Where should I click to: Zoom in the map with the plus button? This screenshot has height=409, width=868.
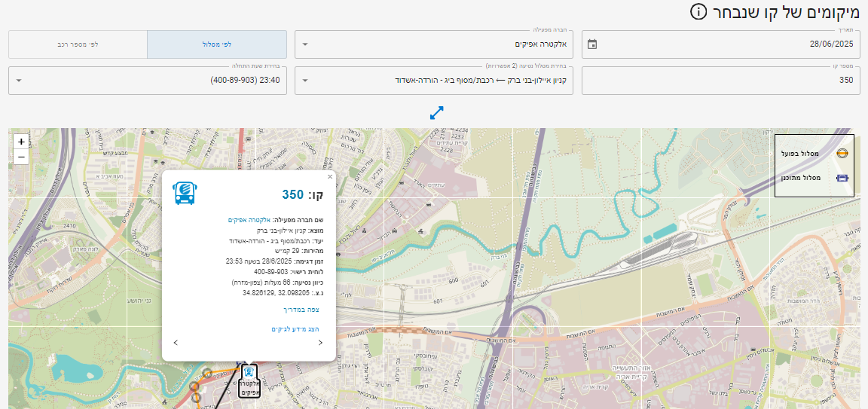point(21,142)
